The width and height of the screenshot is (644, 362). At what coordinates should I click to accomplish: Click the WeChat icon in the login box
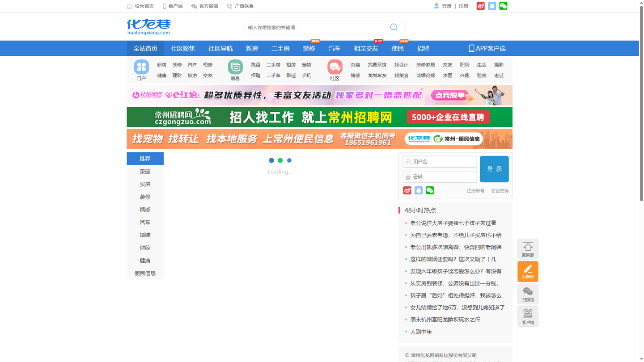[x=430, y=190]
